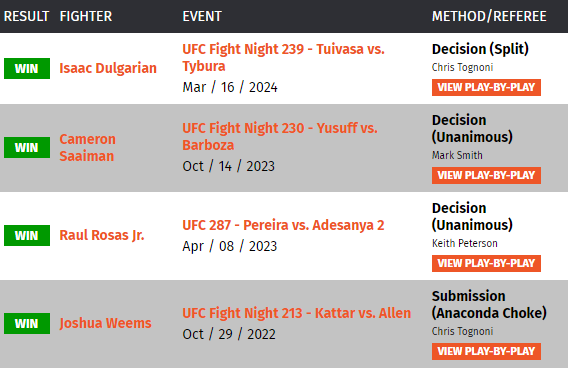
Task: Open UFC Fight Night 230 Yusuff vs. Barboza
Action: tap(280, 137)
